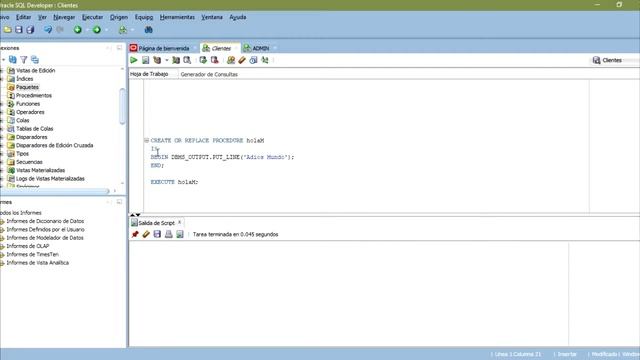Select the Generador de Consultas tab
This screenshot has width=640, height=360.
click(209, 74)
